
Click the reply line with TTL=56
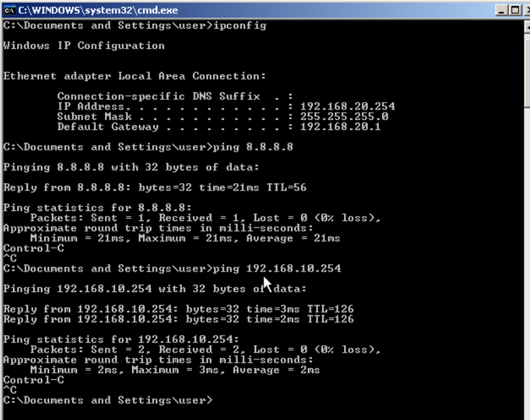tap(155, 188)
